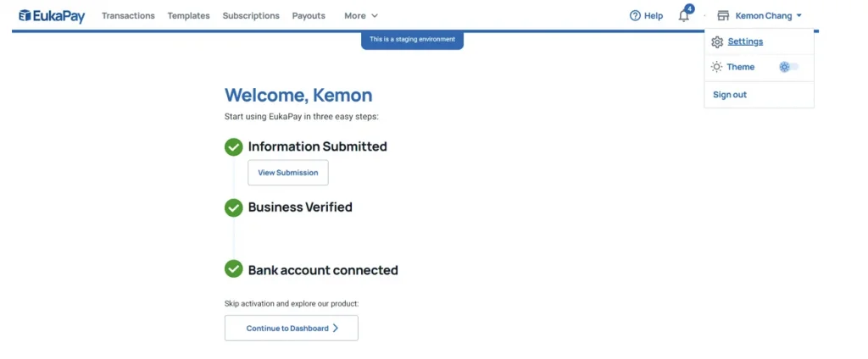
Task: Click the sun icon beside Theme
Action: [x=717, y=67]
